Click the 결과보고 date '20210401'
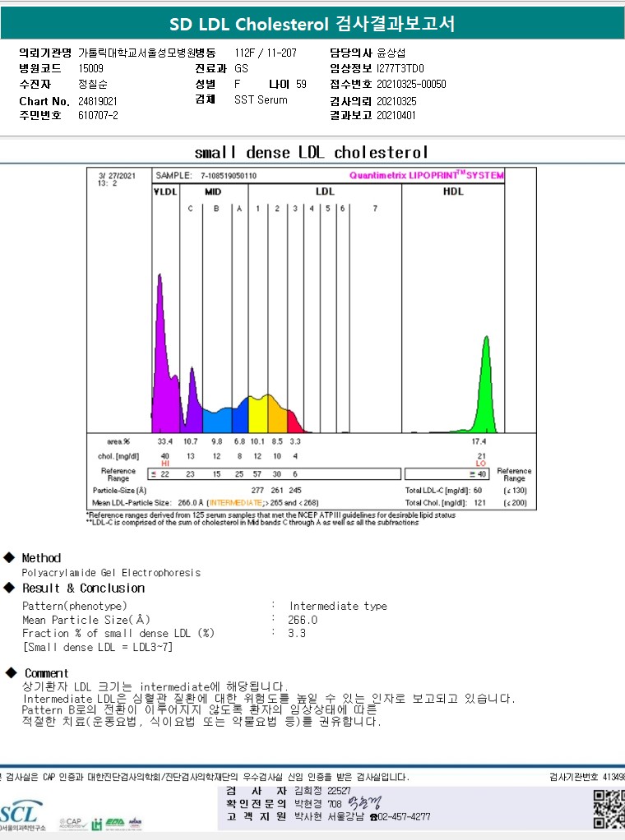The image size is (625, 840). tap(396, 115)
